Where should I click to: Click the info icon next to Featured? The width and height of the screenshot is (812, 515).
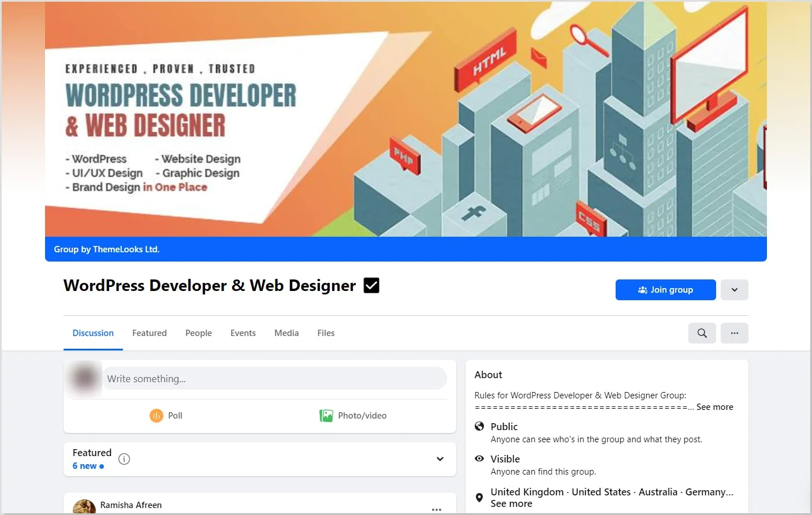[x=124, y=459]
